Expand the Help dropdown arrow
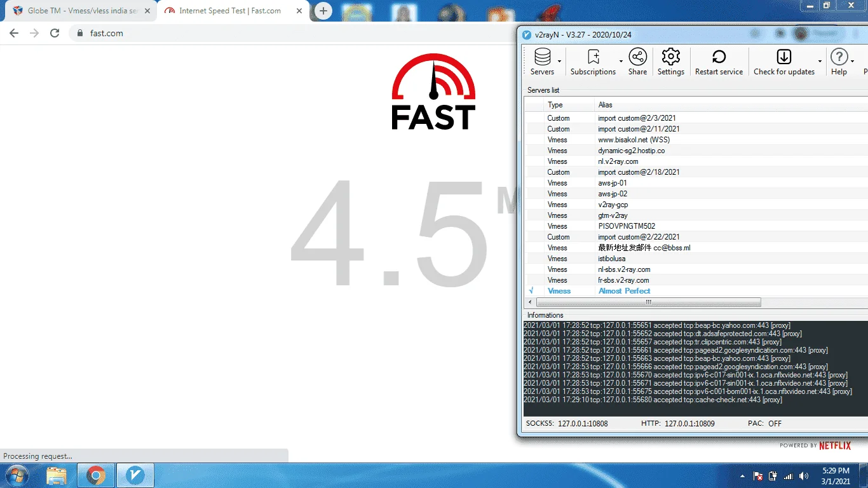868x488 pixels. pos(852,61)
